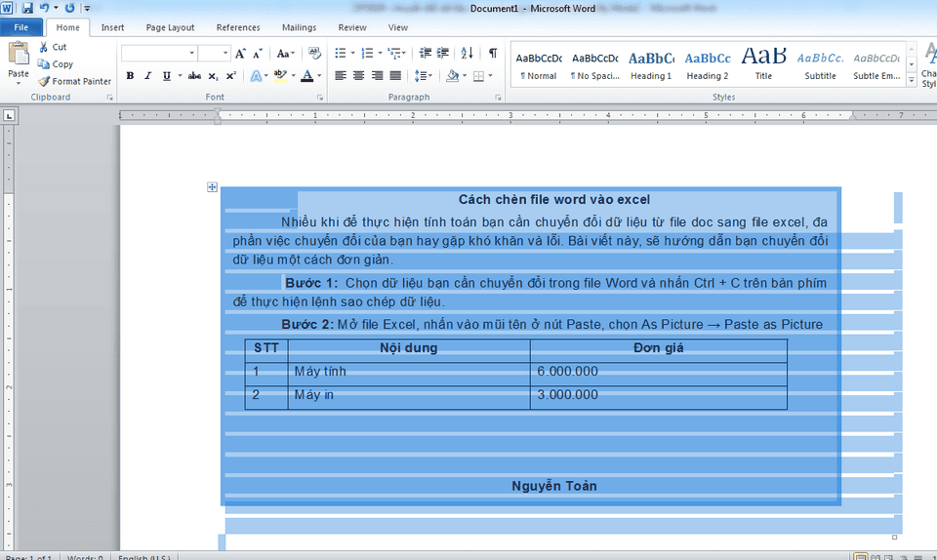The height and width of the screenshot is (560, 937).
Task: Click the Clear Formatting icon
Action: click(314, 54)
